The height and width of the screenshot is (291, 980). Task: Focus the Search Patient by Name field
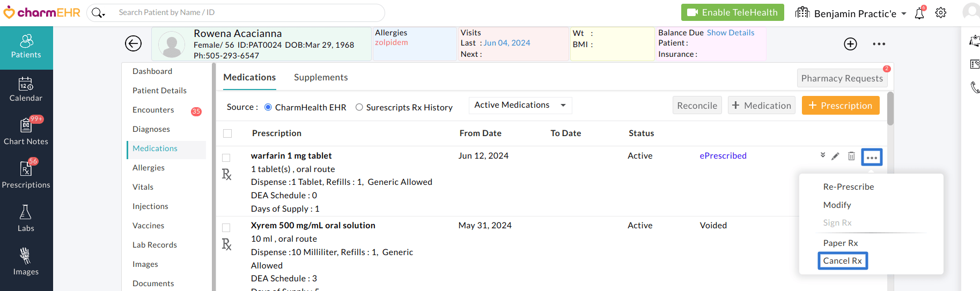tap(248, 12)
